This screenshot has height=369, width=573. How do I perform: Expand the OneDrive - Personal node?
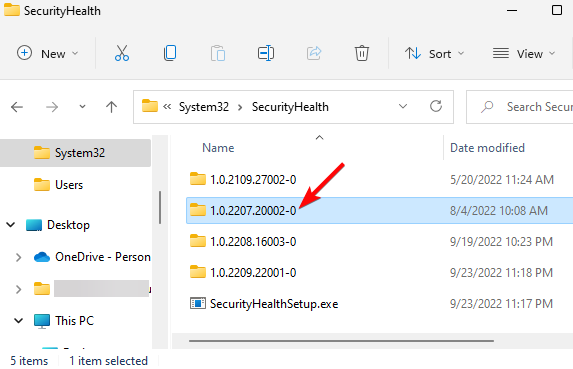[18, 257]
